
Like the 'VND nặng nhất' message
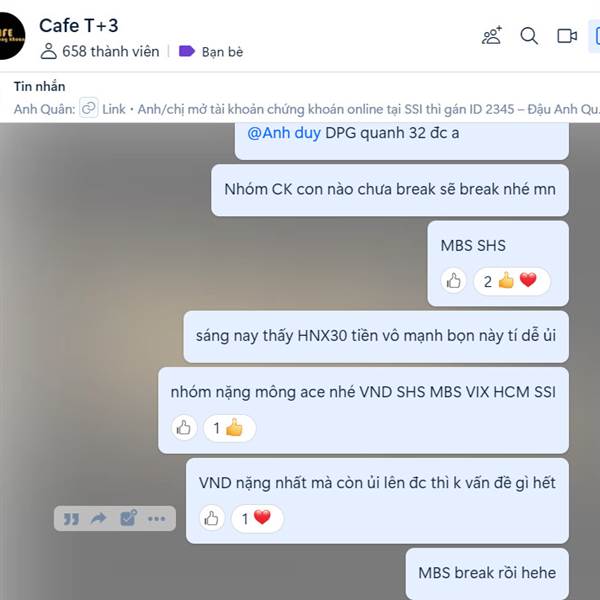coord(212,518)
